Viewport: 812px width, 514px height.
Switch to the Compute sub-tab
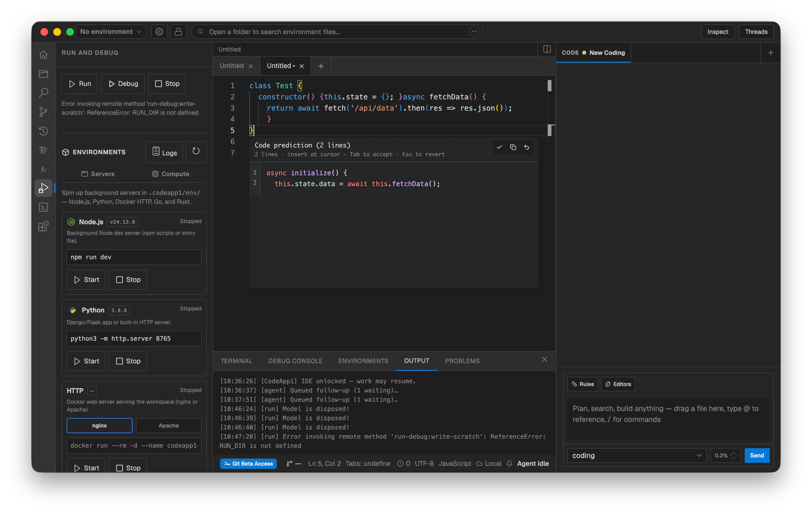coord(170,174)
